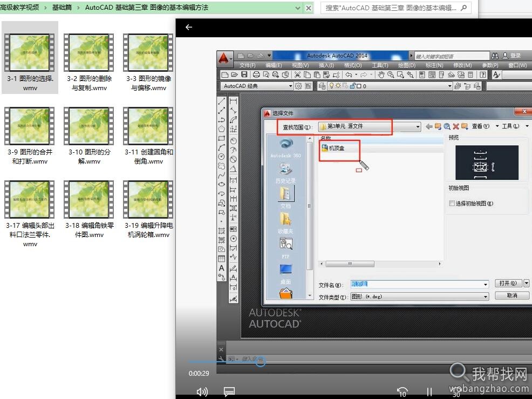
Task: Open the 文件(F) menu
Action: [247, 65]
